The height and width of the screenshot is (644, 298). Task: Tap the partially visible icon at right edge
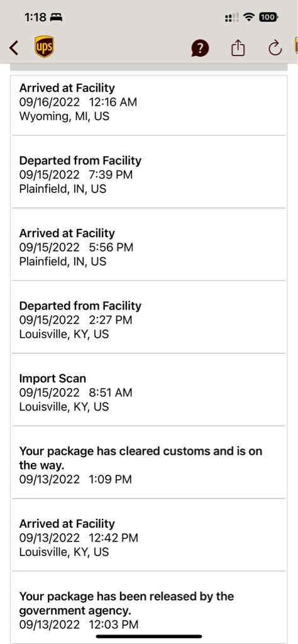click(296, 46)
